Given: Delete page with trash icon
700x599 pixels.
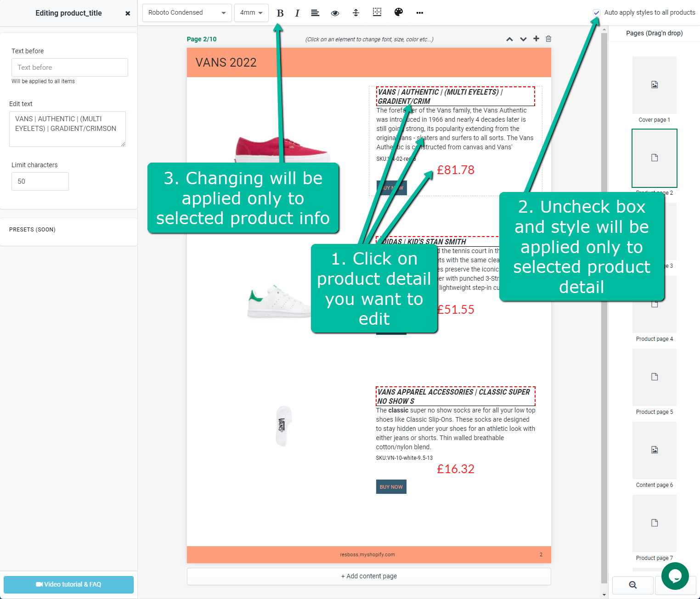Looking at the screenshot, I should (x=548, y=39).
